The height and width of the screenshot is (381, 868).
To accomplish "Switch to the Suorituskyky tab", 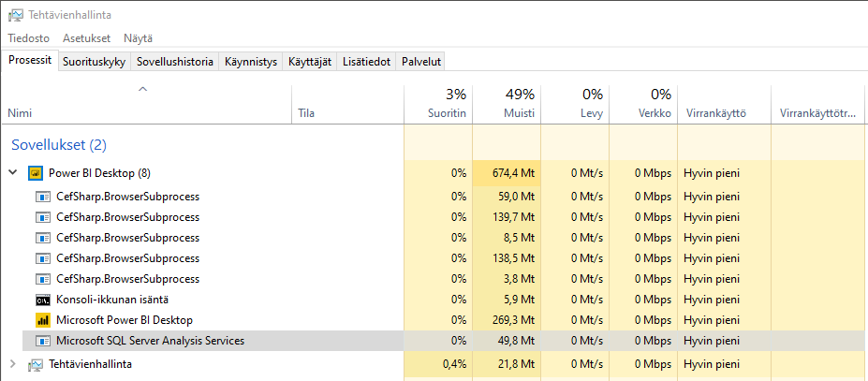I will click(x=95, y=62).
